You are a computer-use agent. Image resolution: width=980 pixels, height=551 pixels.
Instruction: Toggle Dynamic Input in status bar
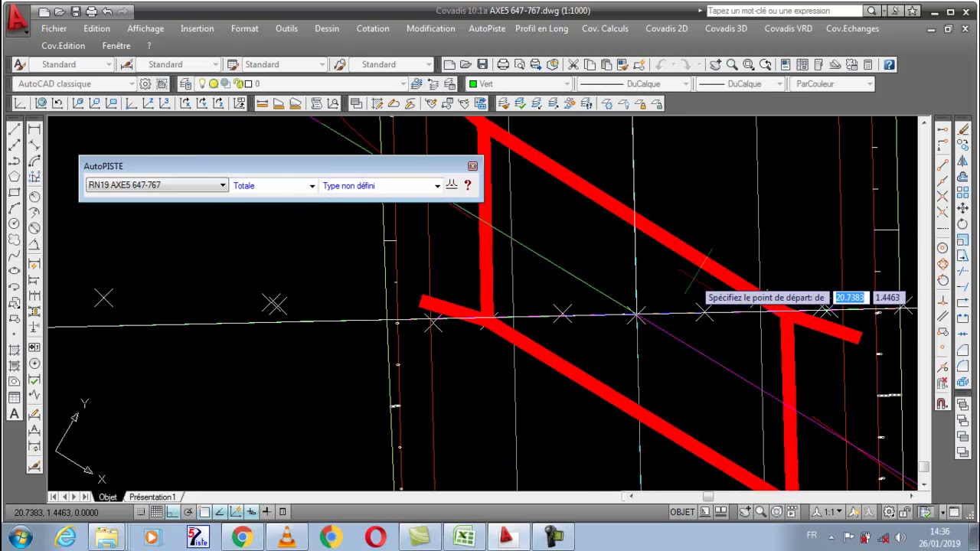[251, 512]
